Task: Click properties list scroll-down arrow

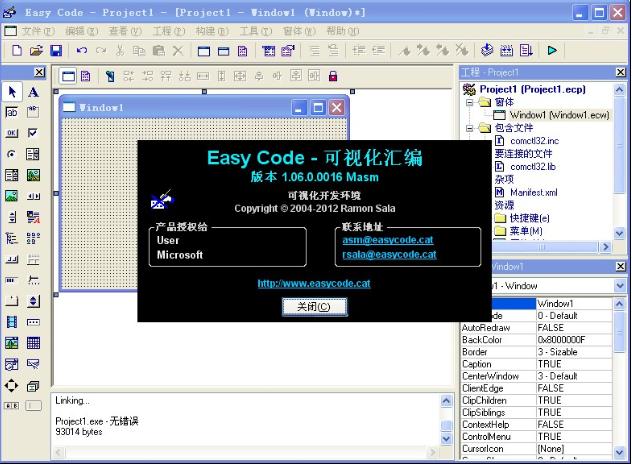Action: click(x=620, y=453)
